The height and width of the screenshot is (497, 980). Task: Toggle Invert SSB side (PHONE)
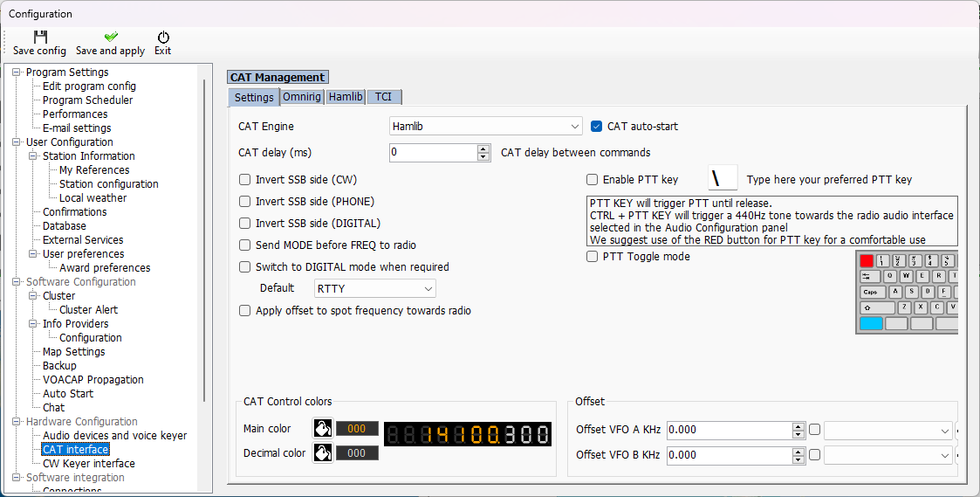(245, 202)
